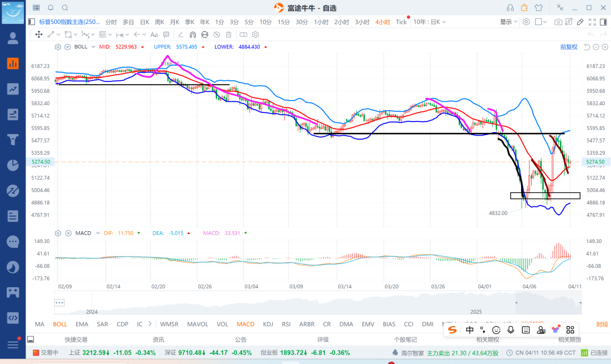611x364 pixels.
Task: Take a chart screenshot with camera icon
Action: click(x=558, y=21)
